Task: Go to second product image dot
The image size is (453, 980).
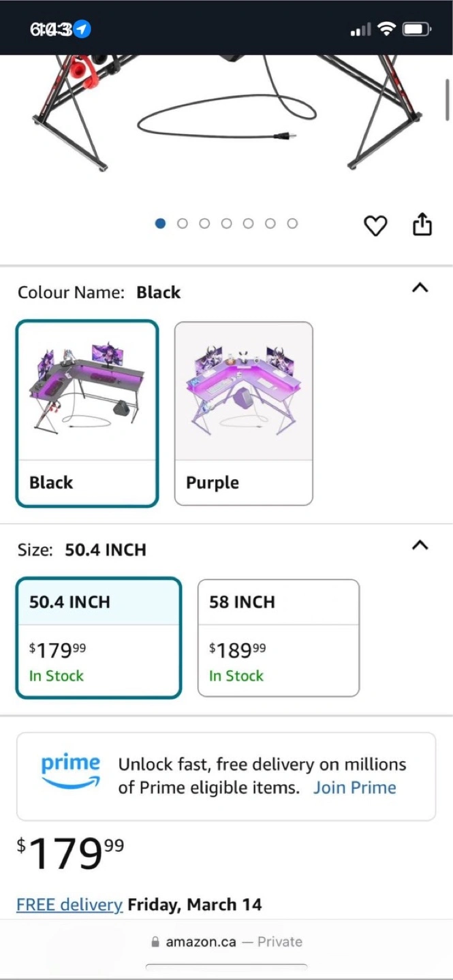Action: click(182, 223)
